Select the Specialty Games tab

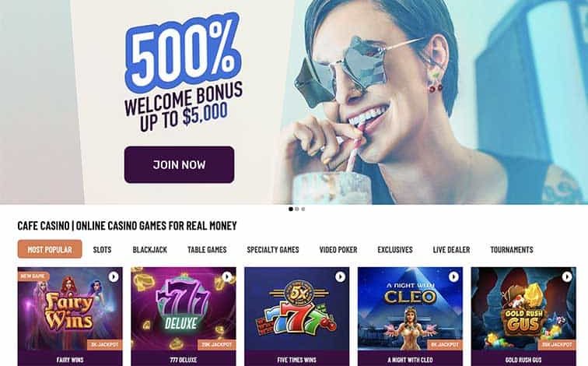click(273, 250)
